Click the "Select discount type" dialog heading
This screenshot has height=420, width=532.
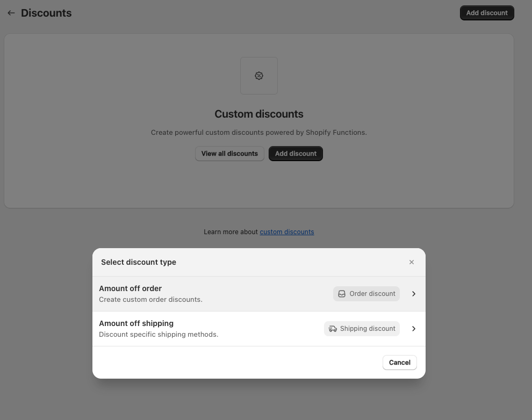[x=139, y=262]
